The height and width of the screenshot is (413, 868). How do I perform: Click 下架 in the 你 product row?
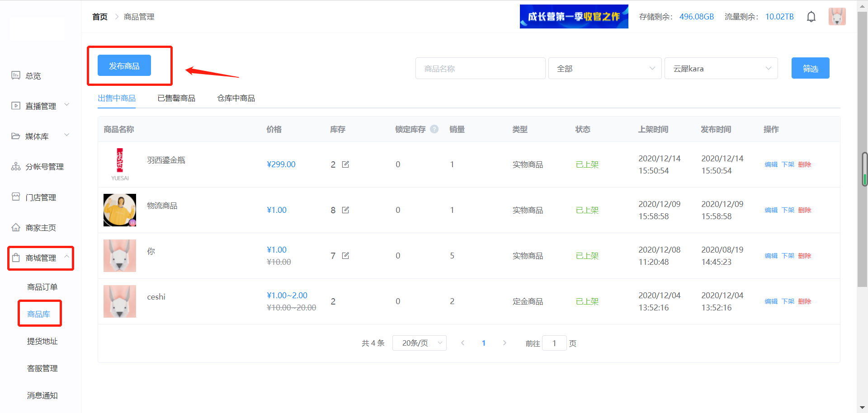coord(788,256)
